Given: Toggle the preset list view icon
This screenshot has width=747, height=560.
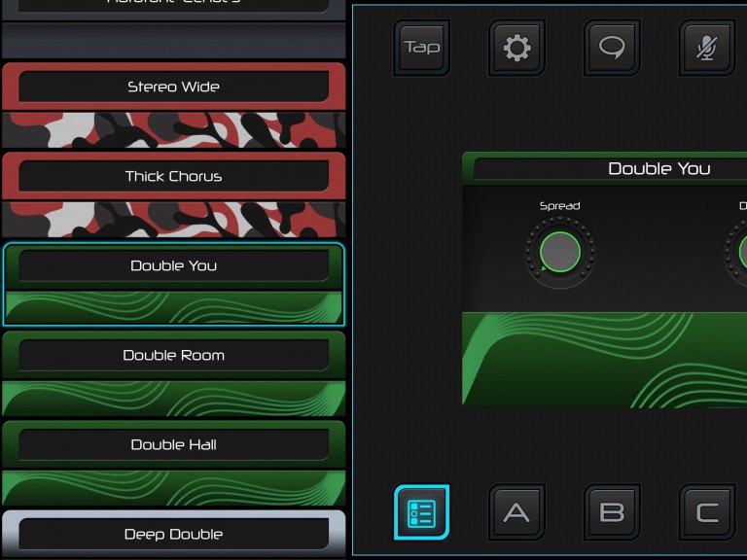Looking at the screenshot, I should click(421, 512).
